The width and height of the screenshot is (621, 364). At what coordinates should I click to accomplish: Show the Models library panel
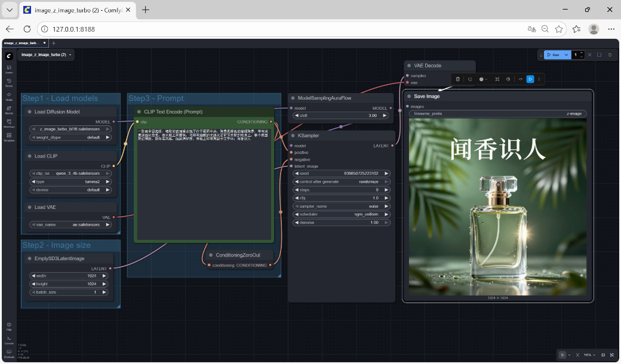click(x=9, y=110)
